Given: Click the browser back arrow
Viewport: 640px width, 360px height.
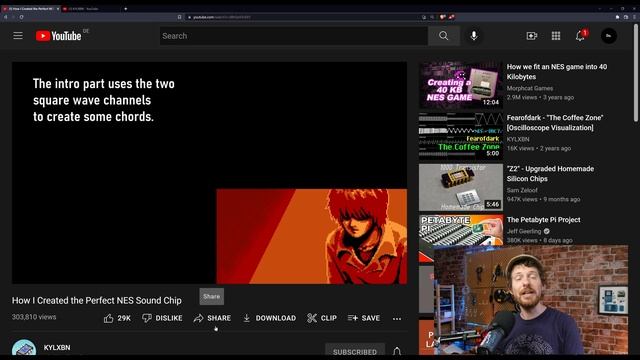Looking at the screenshot, I should pyautogui.click(x=5, y=17).
